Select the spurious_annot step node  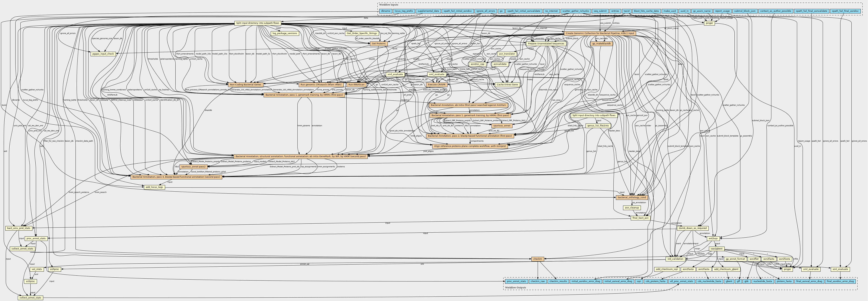502,126
